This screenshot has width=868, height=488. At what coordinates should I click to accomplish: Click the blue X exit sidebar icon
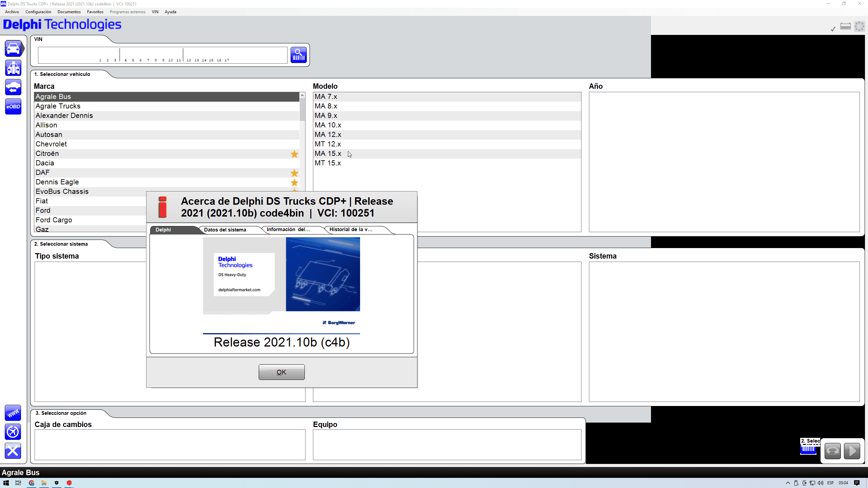tap(13, 451)
